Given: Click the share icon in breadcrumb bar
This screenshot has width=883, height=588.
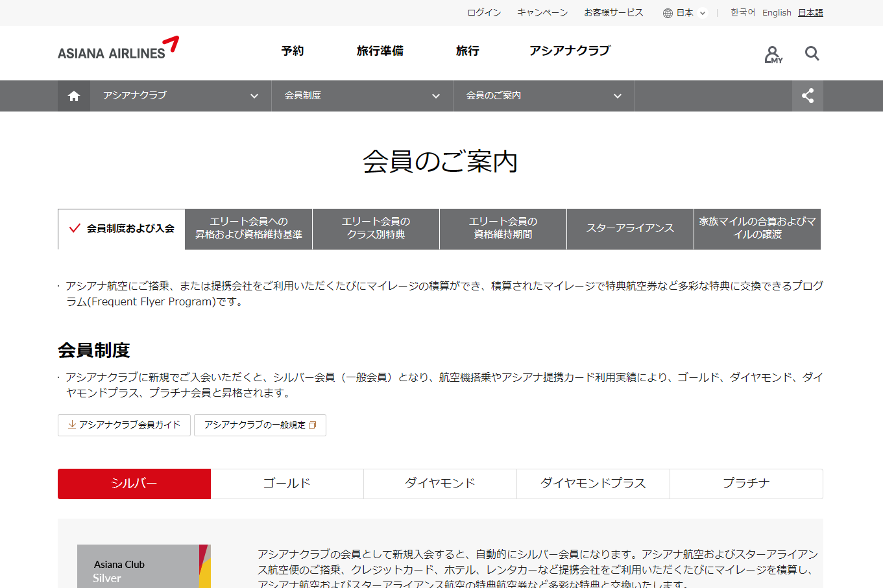Looking at the screenshot, I should [808, 96].
